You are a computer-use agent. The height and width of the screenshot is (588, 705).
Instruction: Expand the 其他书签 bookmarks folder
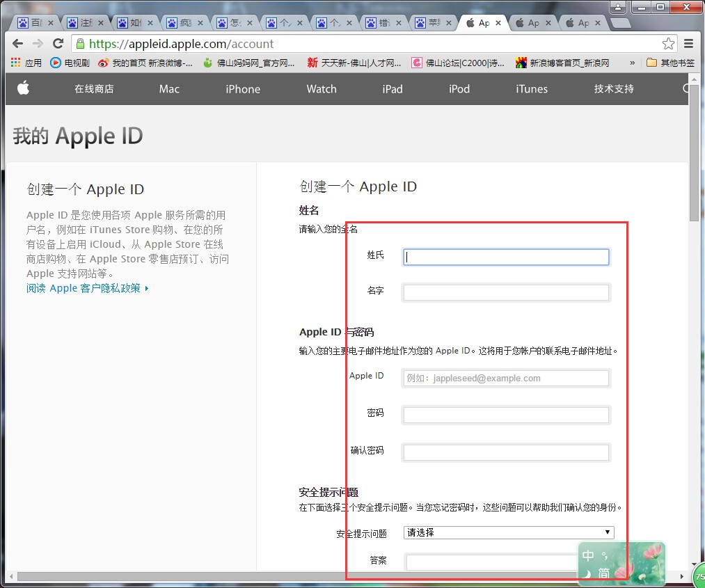click(679, 63)
